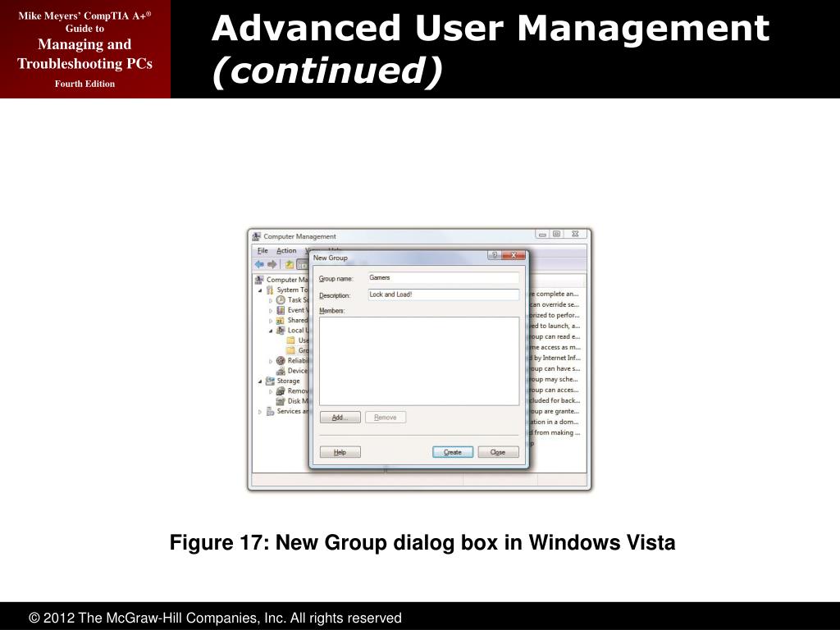Select the 'luded for back...' description row

coord(555,400)
